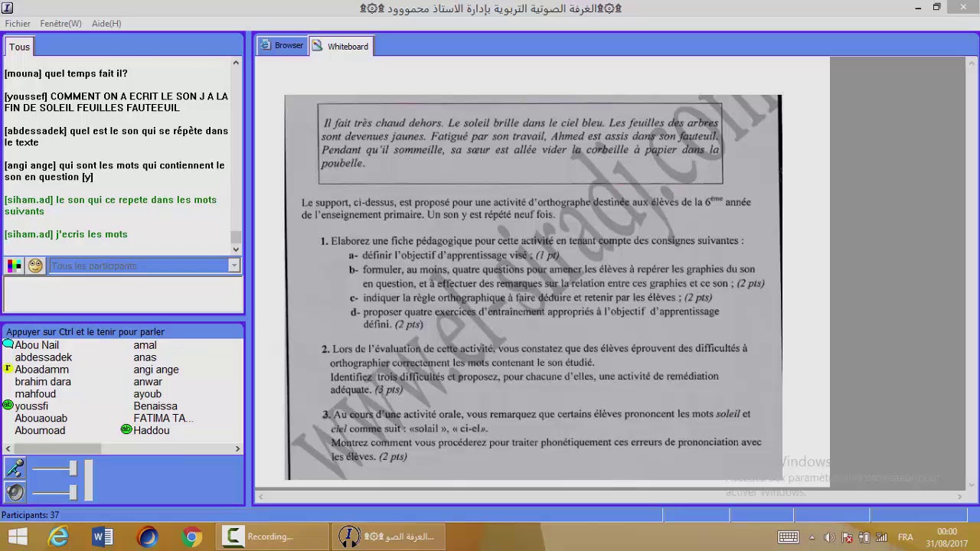
Task: Open the Tous les participants recipient dropdown
Action: (145, 266)
